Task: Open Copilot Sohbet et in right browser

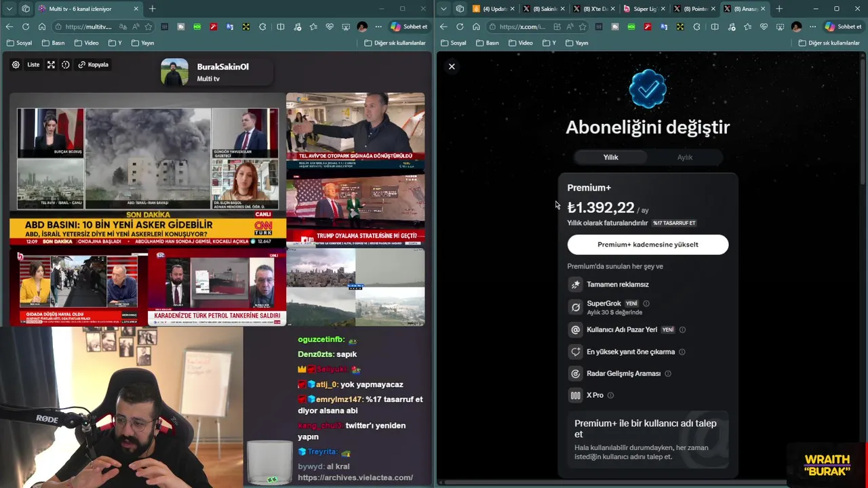Action: 843,26
